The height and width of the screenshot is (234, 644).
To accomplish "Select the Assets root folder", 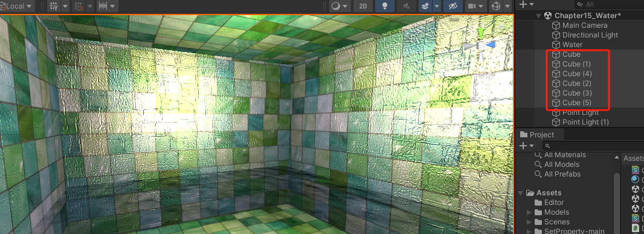I will tap(549, 193).
